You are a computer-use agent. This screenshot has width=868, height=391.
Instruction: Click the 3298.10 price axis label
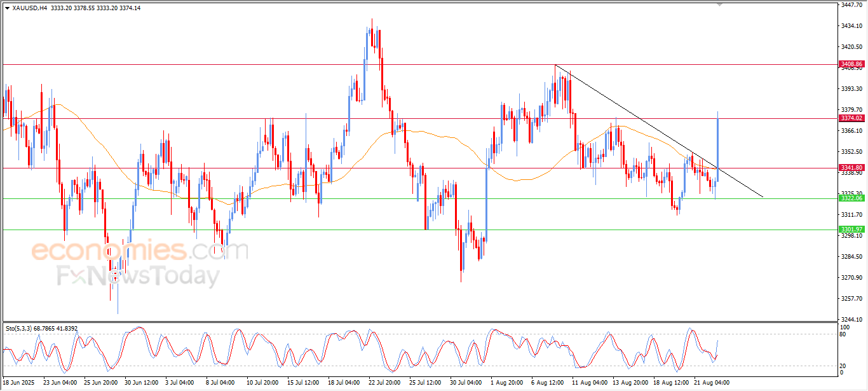[x=853, y=236]
